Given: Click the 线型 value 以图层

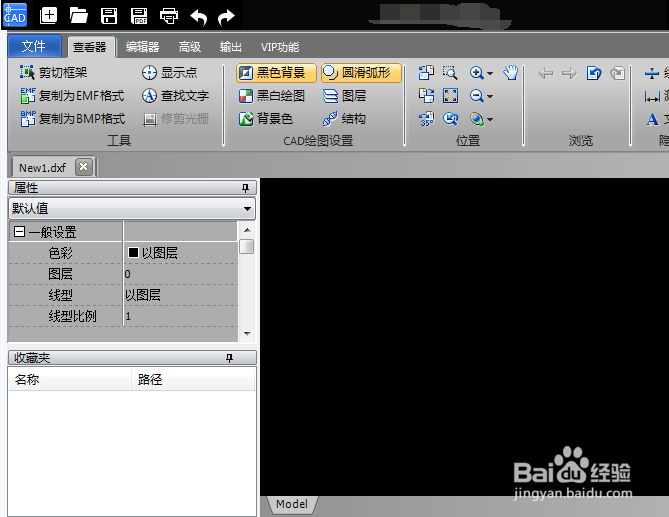Looking at the screenshot, I should point(180,295).
